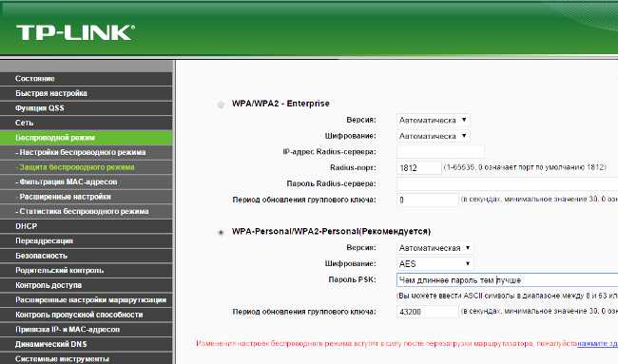
Task: Open Родительский контроль menu item
Action: [x=86, y=271]
